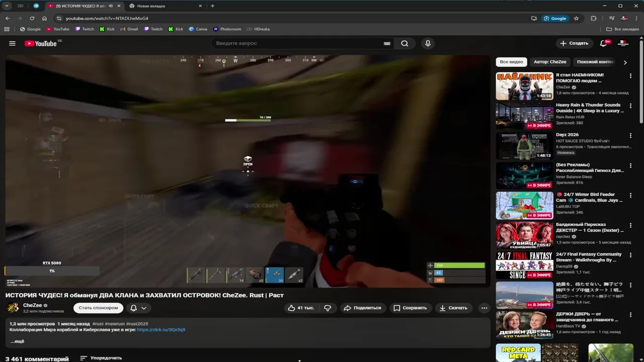Open options for ДЕРЖИ ДВЕРЬ video
Image resolution: width=644 pixels, height=362 pixels.
(x=630, y=314)
